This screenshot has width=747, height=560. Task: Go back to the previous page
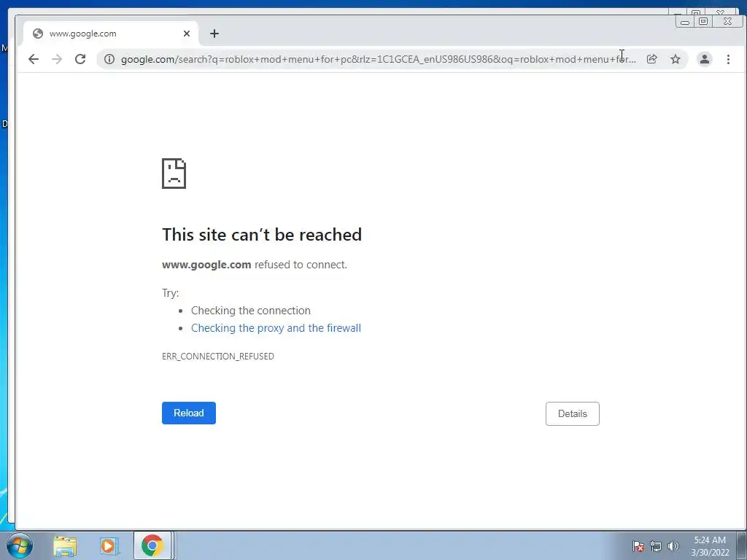[34, 59]
